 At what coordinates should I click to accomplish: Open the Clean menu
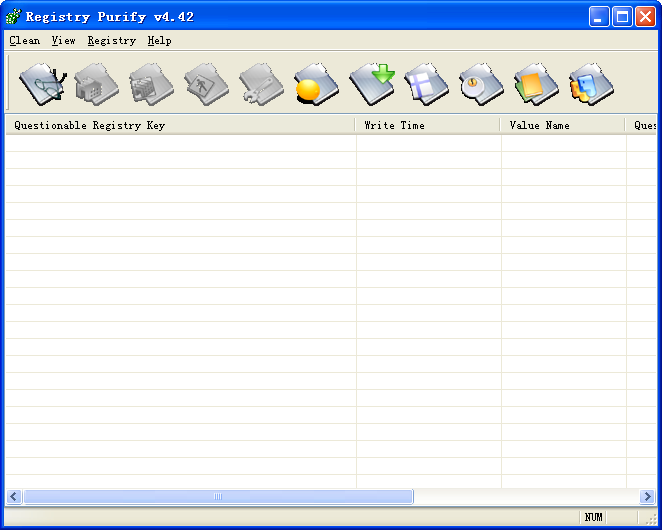coord(25,41)
